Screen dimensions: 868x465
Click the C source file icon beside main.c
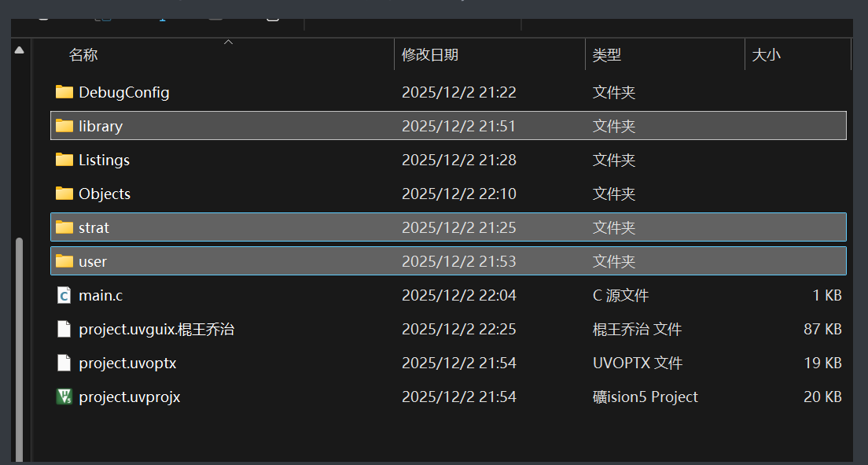tap(64, 295)
